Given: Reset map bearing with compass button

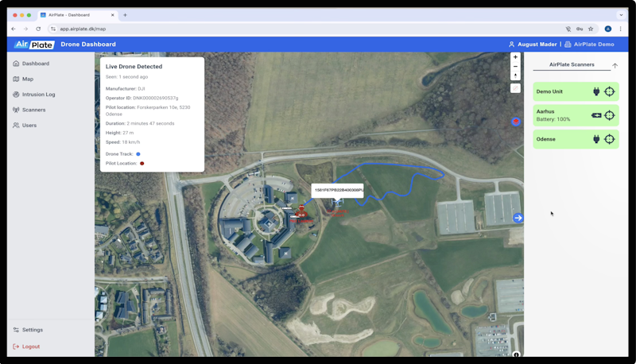Looking at the screenshot, I should point(515,76).
